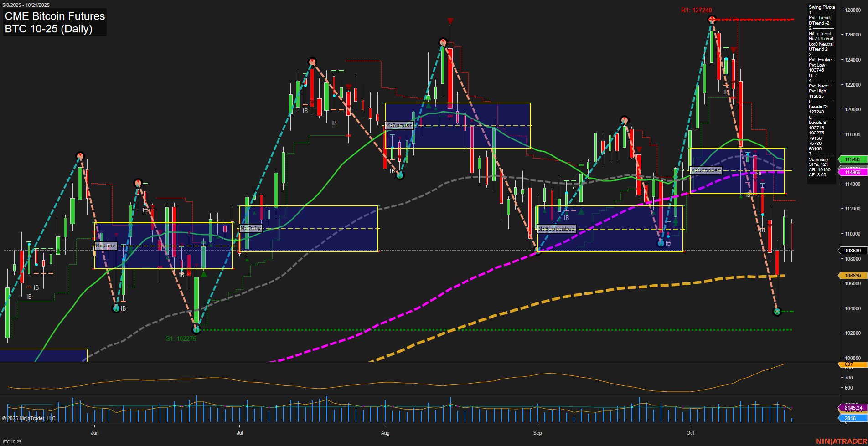
Task: Click the R1: 127240 swing high pivot marker
Action: 711,20
